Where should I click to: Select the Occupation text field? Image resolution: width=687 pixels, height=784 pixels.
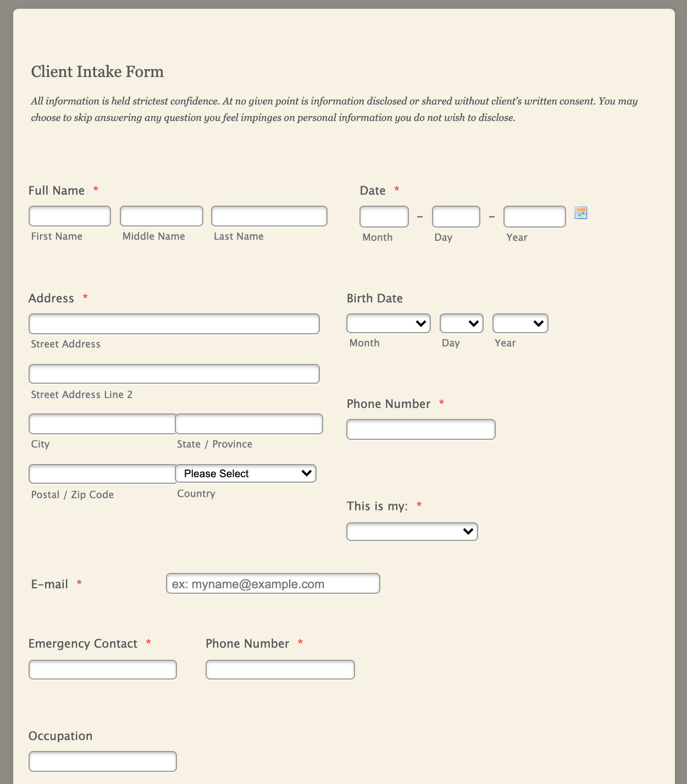click(103, 761)
